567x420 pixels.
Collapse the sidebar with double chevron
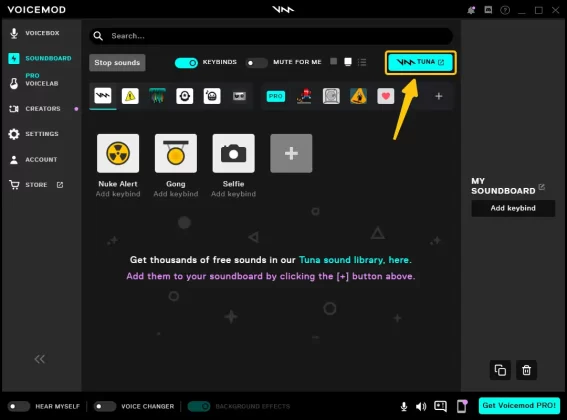click(39, 359)
